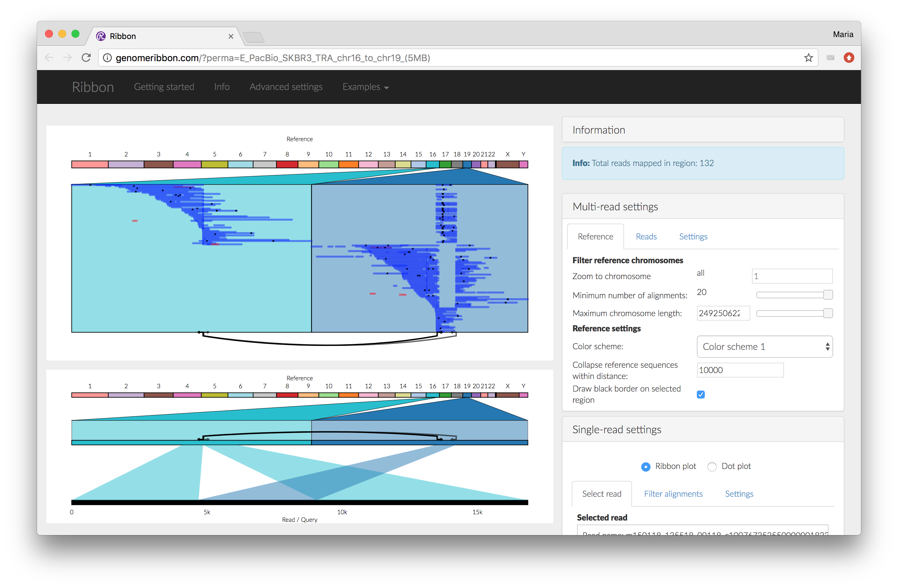Click the browser back arrow
Image resolution: width=898 pixels, height=588 pixels.
click(x=49, y=57)
